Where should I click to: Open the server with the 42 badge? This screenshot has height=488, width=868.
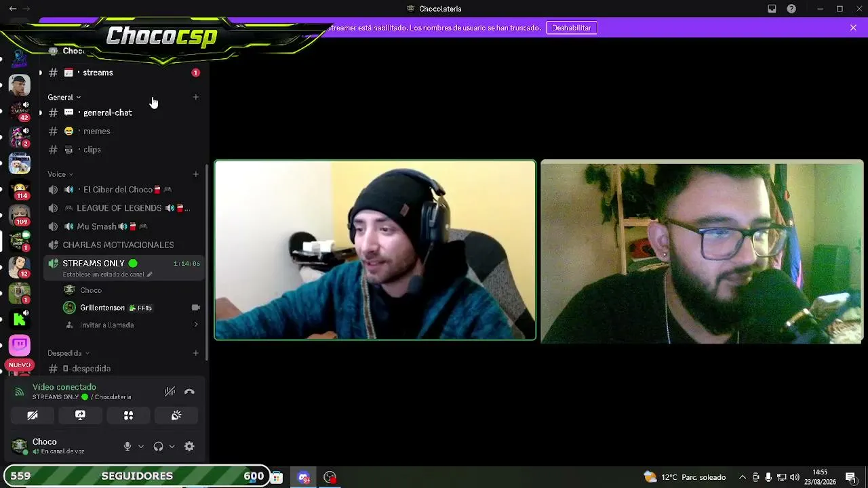(19, 110)
